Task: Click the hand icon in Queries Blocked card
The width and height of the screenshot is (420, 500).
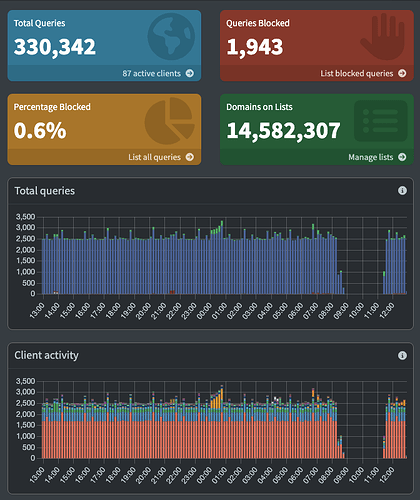Action: [383, 36]
